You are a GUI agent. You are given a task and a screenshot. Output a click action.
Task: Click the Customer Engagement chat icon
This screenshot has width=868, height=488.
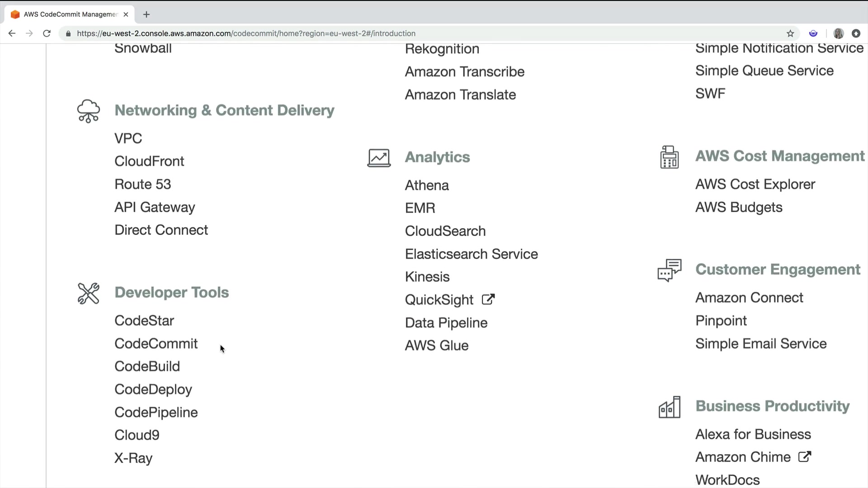point(669,270)
